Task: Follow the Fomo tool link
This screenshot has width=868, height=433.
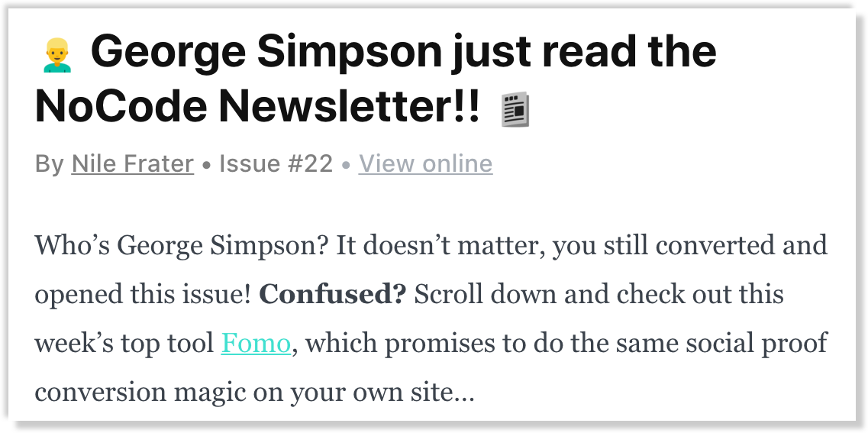Action: pos(256,344)
